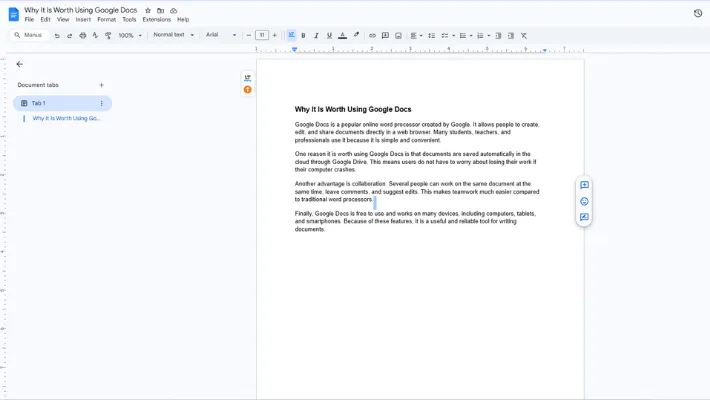Open the Help menu
This screenshot has height=400, width=710.
[183, 19]
